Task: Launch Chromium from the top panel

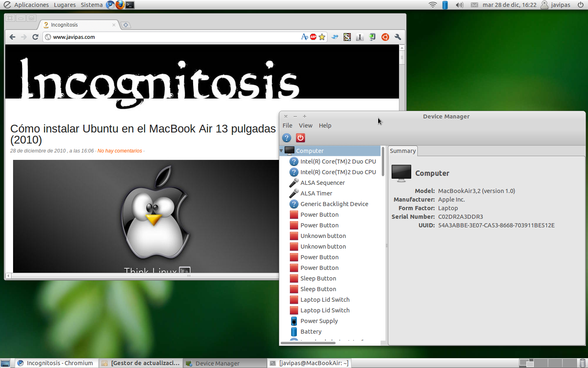Action: pyautogui.click(x=110, y=5)
